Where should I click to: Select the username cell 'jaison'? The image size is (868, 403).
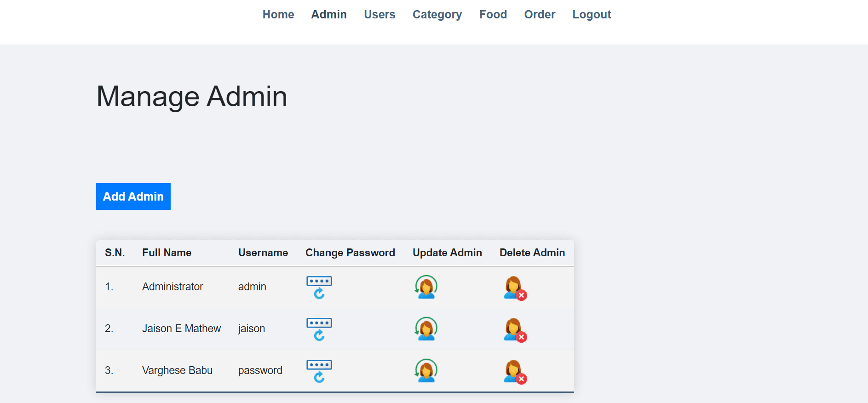(252, 328)
